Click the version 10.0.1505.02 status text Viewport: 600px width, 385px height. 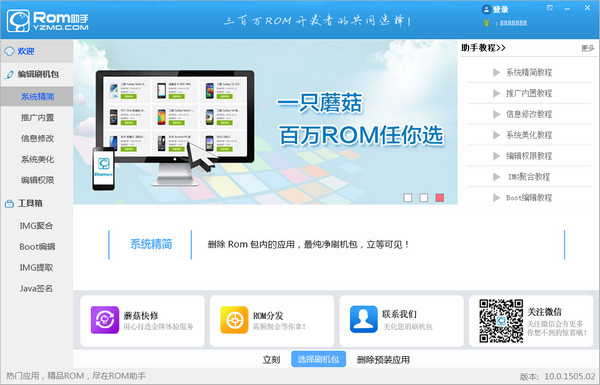coord(558,377)
